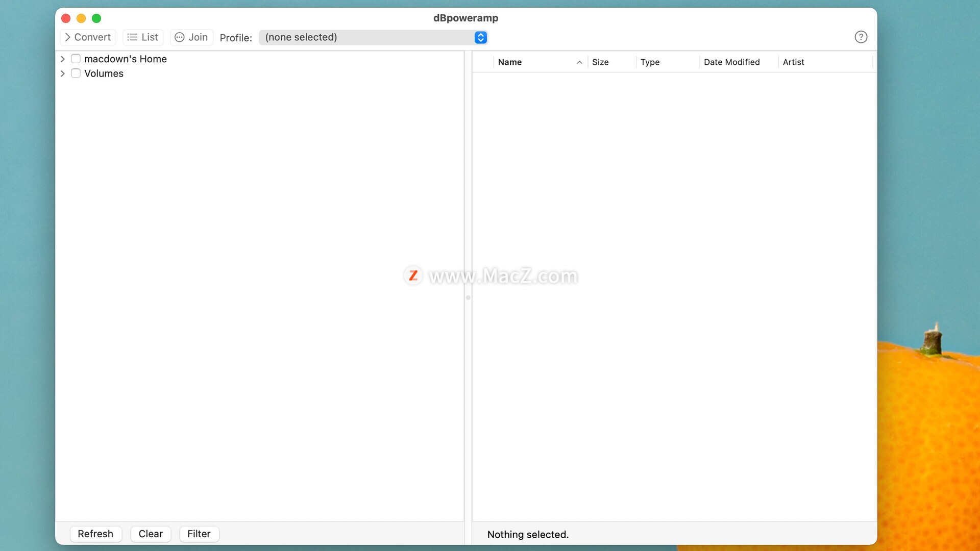The width and height of the screenshot is (980, 551).
Task: Close the dBpoweramp window with red button
Action: pos(66,18)
